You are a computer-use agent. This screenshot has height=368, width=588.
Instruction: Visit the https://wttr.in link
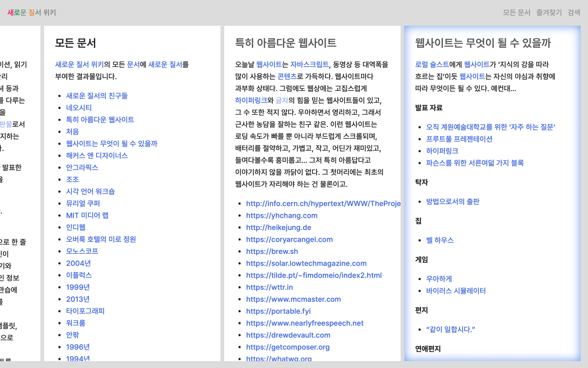[x=269, y=287]
